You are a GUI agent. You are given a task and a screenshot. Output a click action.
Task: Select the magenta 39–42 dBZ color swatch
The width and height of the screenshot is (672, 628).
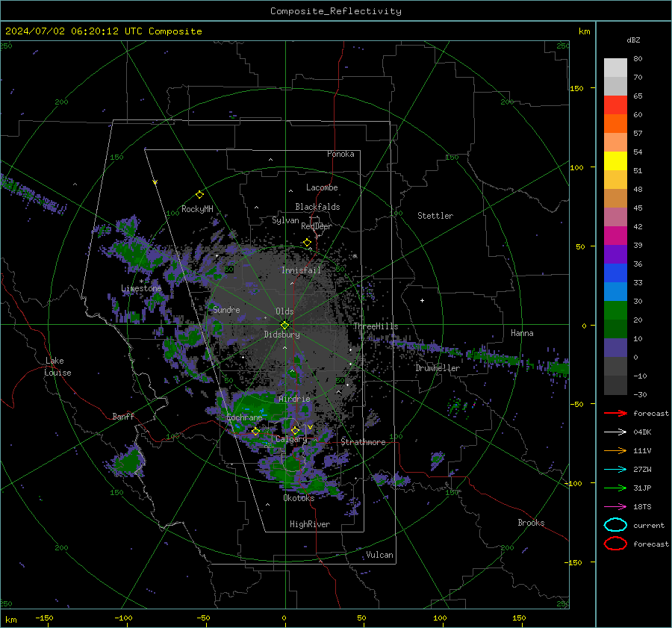pos(615,236)
